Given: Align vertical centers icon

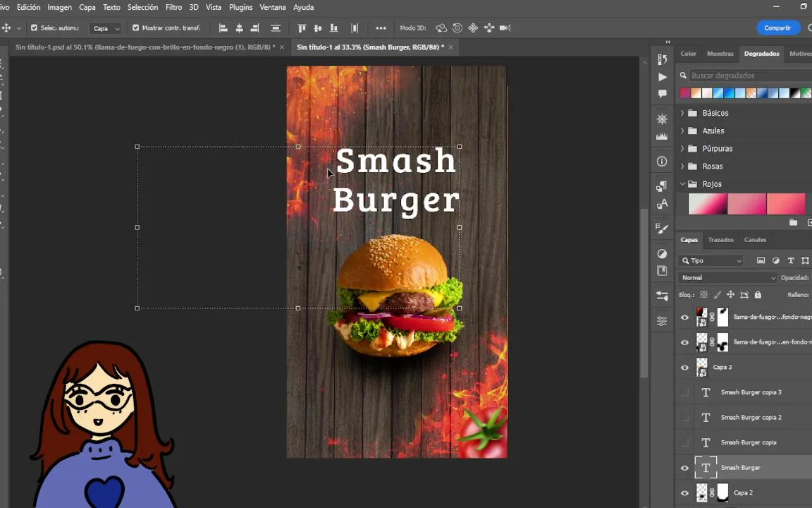Looking at the screenshot, I should pos(318,28).
